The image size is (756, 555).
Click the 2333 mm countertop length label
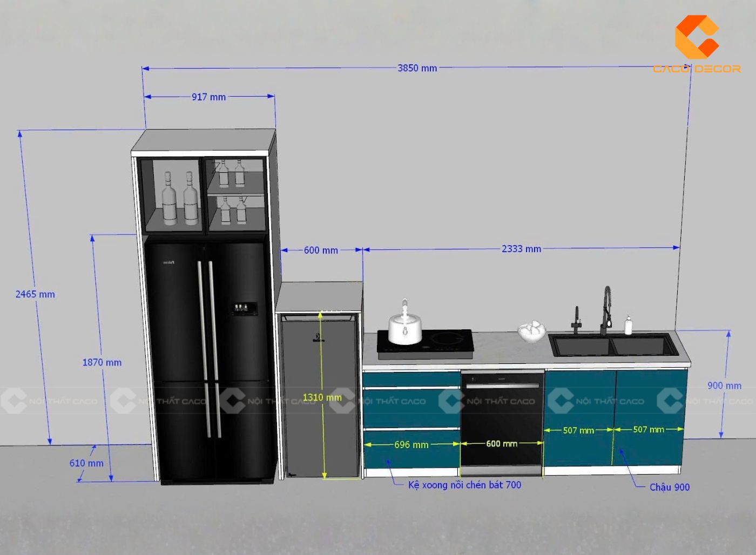[x=521, y=249]
